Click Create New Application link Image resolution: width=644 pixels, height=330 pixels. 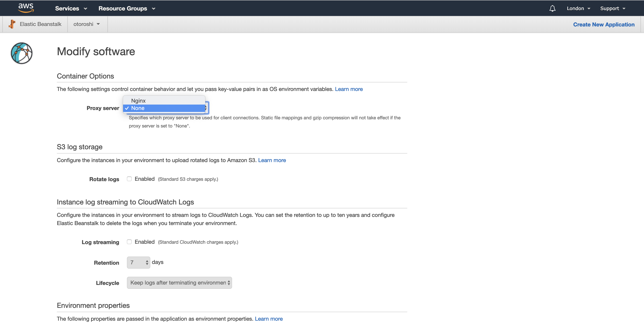pos(604,24)
